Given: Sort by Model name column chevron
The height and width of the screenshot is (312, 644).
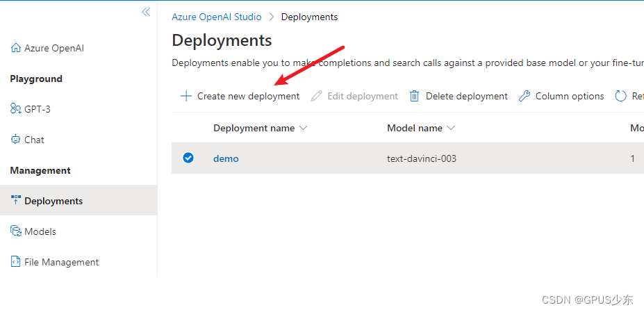Looking at the screenshot, I should pos(451,129).
